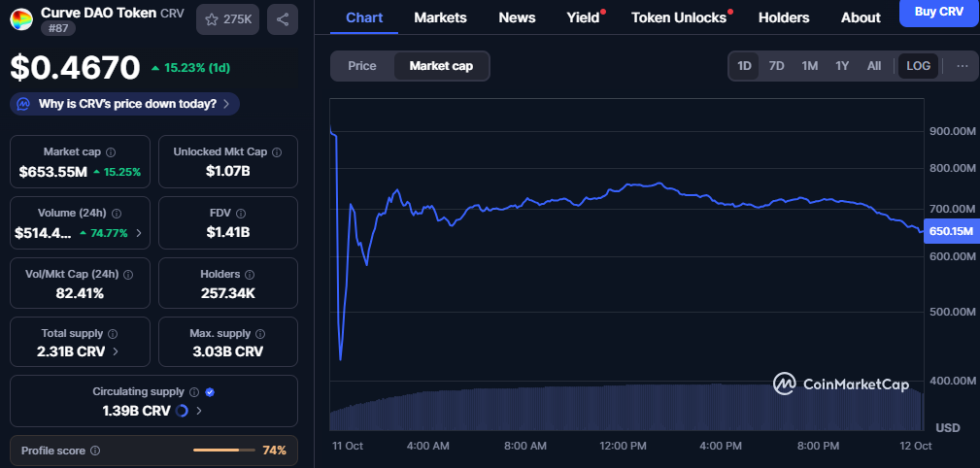Open the Markets tab
The height and width of the screenshot is (468, 980).
440,17
